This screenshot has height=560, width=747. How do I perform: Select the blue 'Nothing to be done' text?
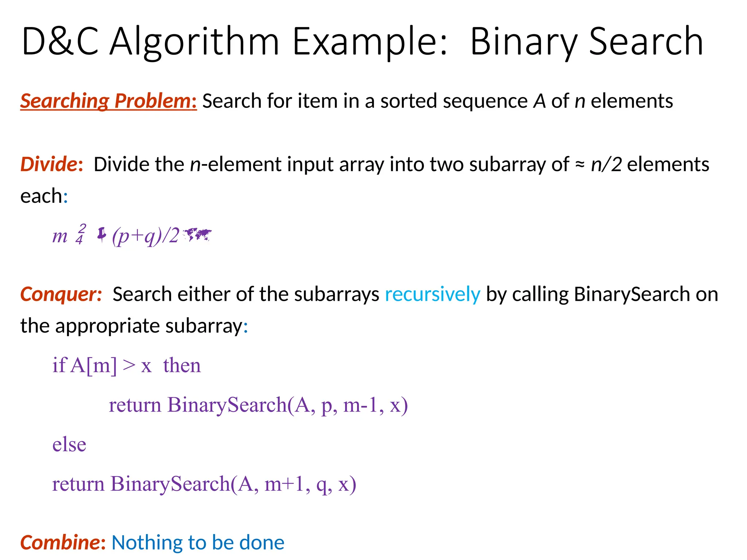point(198,542)
